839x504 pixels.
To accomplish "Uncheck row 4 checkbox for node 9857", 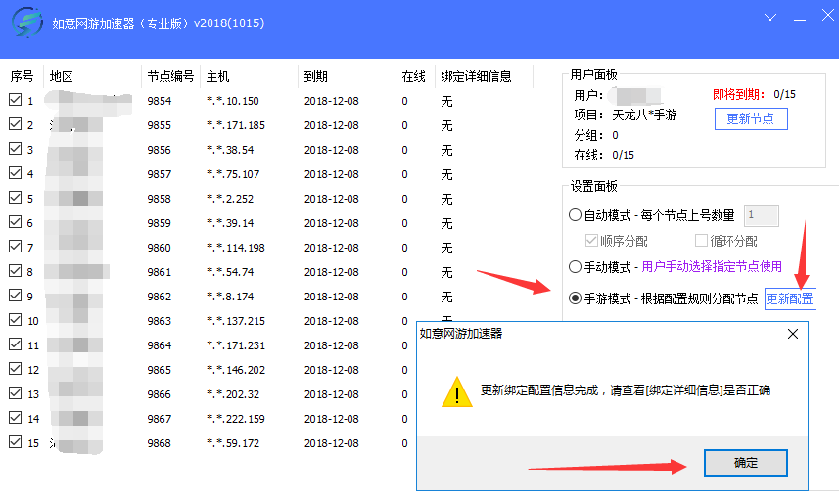I will coord(16,173).
